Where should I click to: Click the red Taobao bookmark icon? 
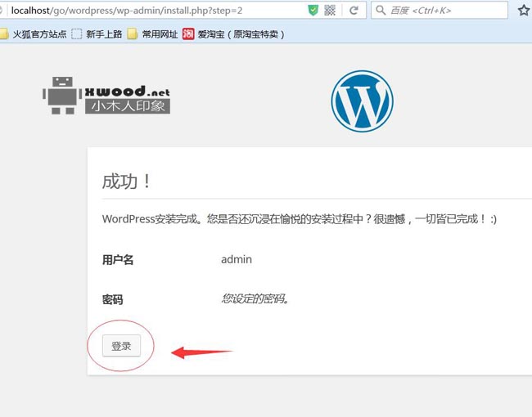tap(188, 34)
